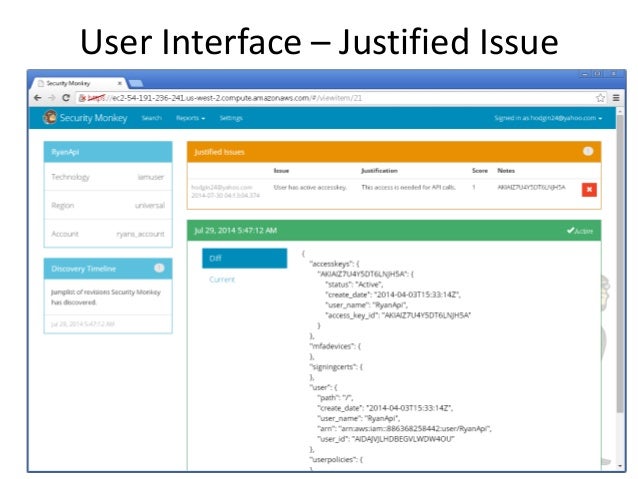Click the "status": "Active" line
The height and width of the screenshot is (479, 638).
click(354, 284)
